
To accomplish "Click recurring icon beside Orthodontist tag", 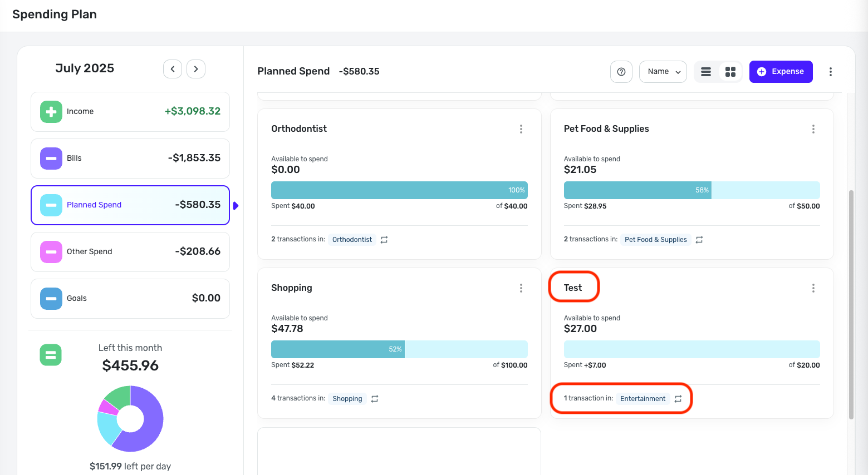I will point(384,240).
